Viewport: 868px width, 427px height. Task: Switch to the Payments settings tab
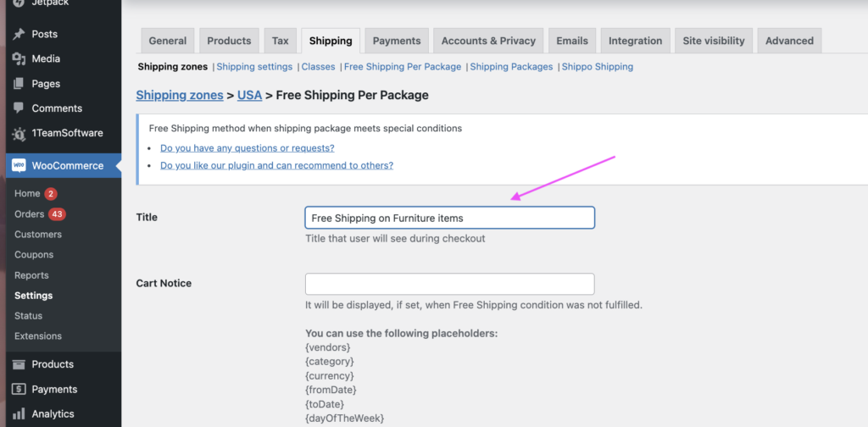(x=397, y=41)
